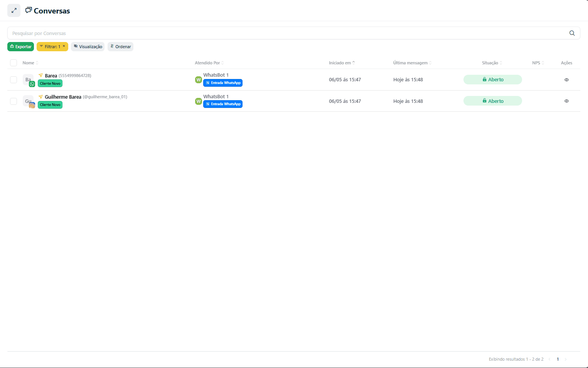Click the yellow arrow icon beside Guilherme Barea
The image size is (588, 368).
[40, 97]
